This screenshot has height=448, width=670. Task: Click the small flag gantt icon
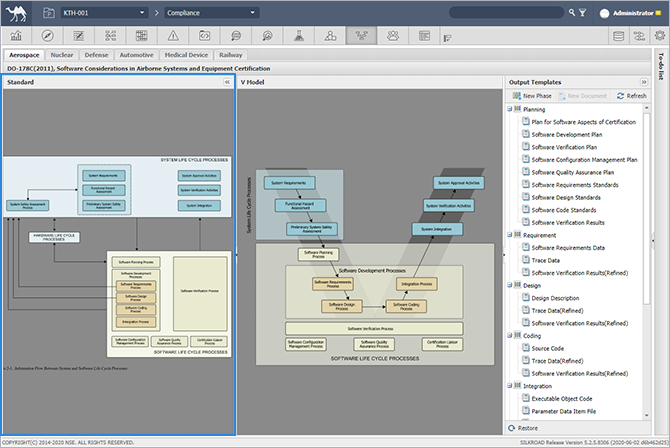pos(447,38)
